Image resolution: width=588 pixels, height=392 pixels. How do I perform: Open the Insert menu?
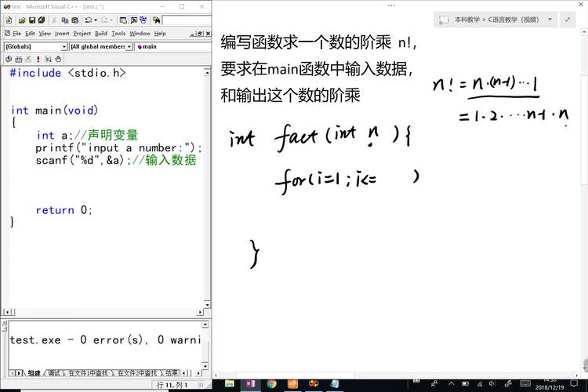(62, 34)
